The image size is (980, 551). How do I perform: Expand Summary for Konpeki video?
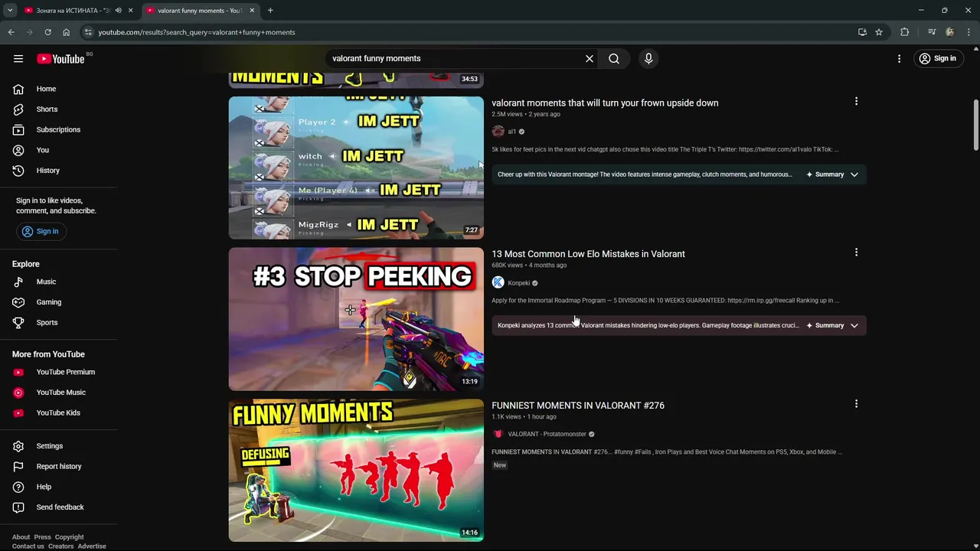coord(833,325)
